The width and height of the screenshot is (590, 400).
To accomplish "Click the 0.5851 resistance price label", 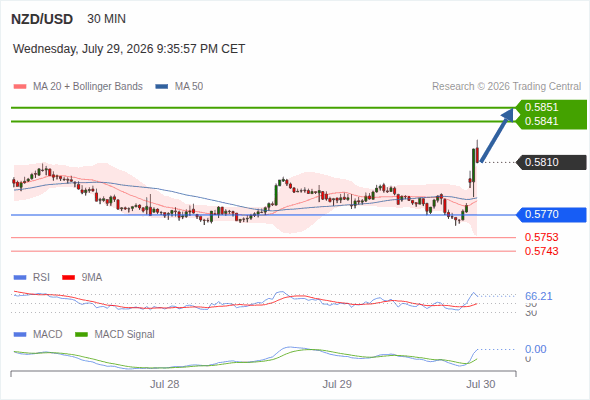I will point(541,107).
